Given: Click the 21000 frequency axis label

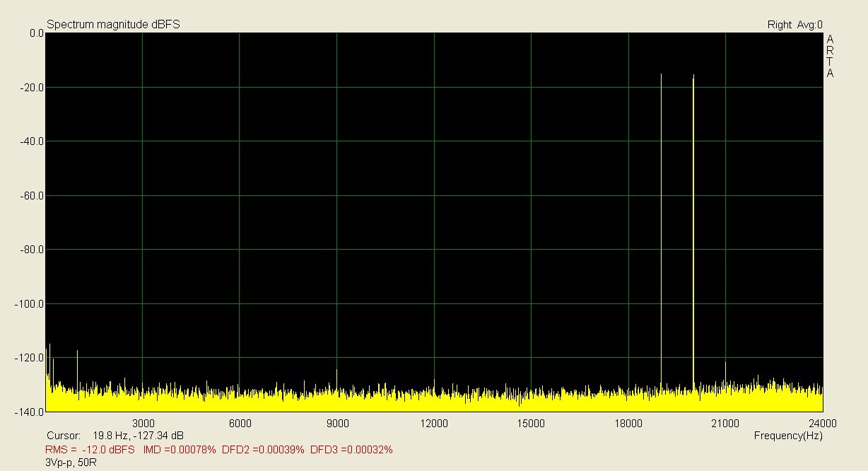Looking at the screenshot, I should 725,424.
